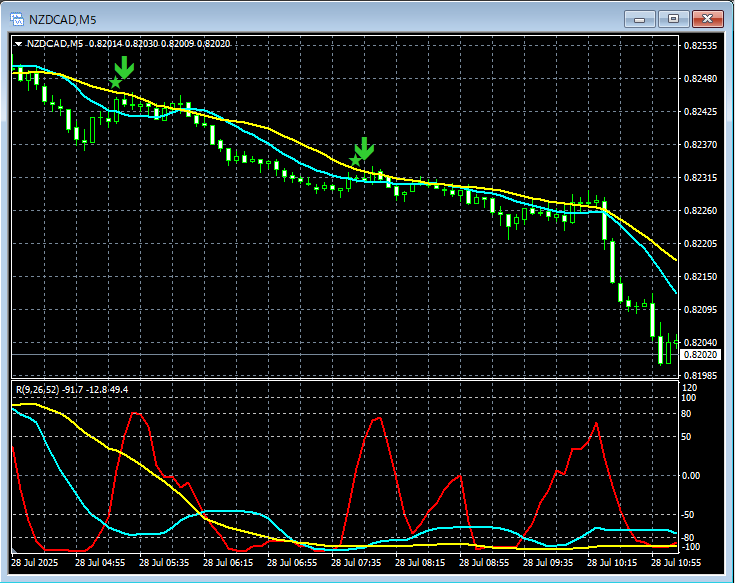Screen dimensions: 736x583
Task: Click the 0.82535 price scale label
Action: [x=699, y=46]
